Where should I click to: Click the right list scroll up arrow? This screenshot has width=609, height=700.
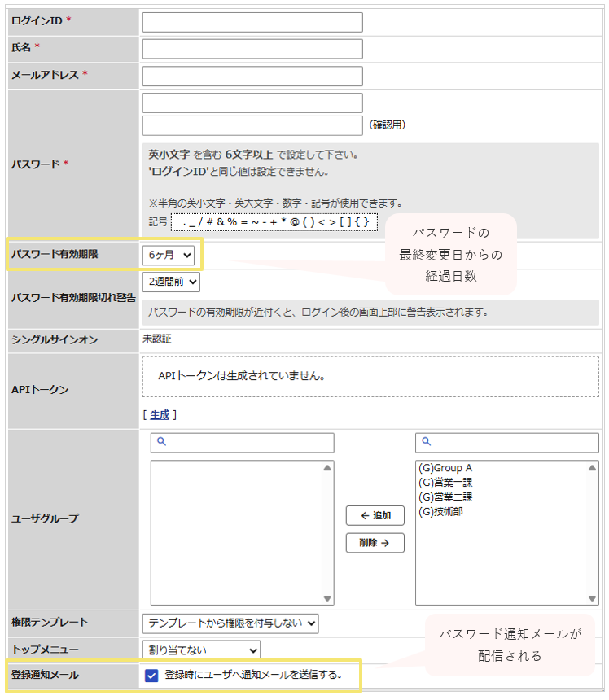point(592,468)
